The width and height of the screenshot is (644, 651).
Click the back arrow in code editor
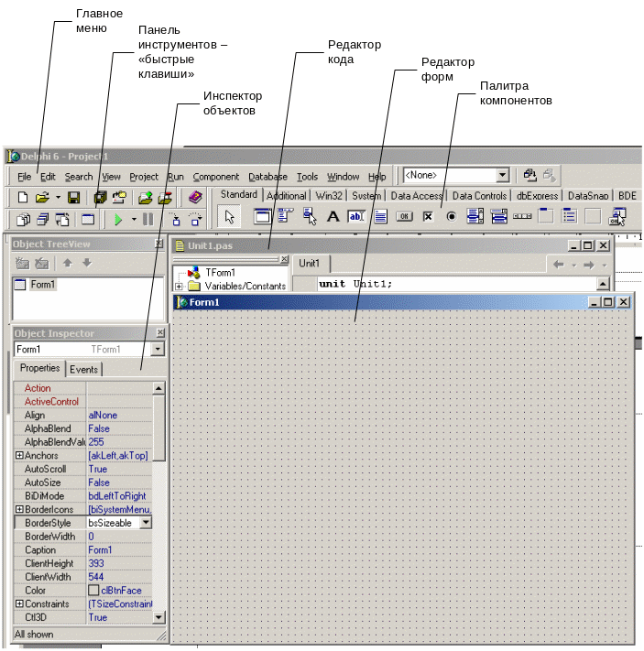[559, 265]
